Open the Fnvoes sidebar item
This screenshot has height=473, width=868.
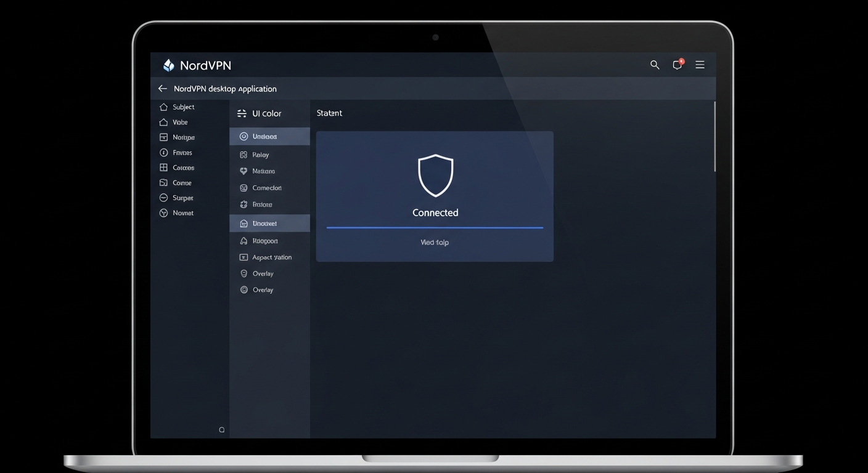[x=176, y=153]
